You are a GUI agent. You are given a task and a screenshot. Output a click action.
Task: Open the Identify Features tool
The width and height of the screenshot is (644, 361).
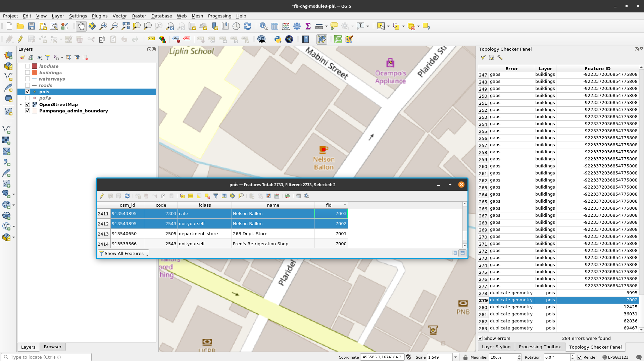(x=263, y=26)
